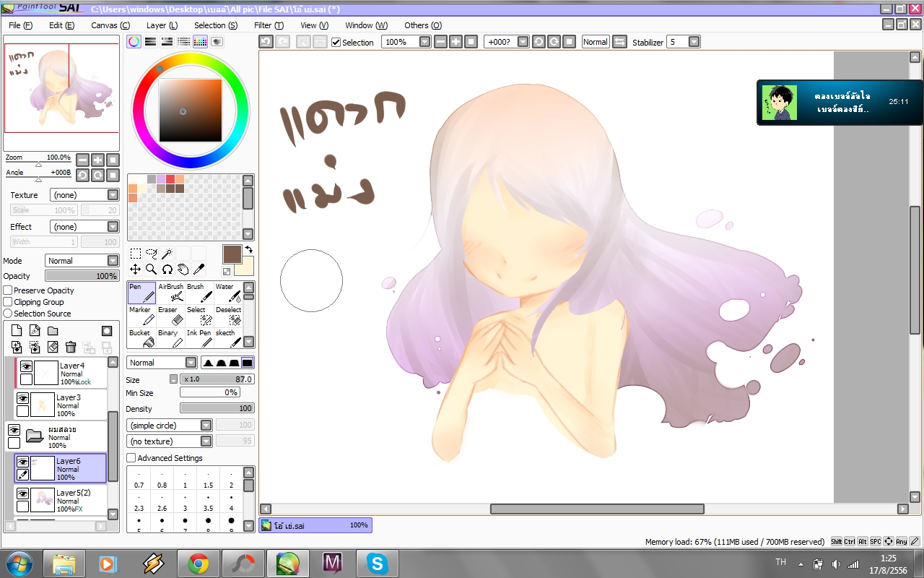Pick the rectangular selection tool

[x=136, y=254]
